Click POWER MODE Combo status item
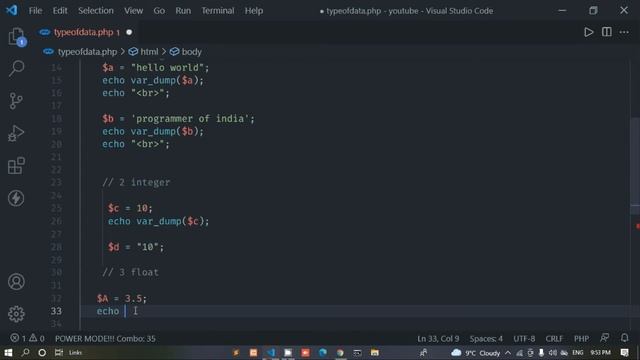Screen dimensions: 640x360 [105, 338]
